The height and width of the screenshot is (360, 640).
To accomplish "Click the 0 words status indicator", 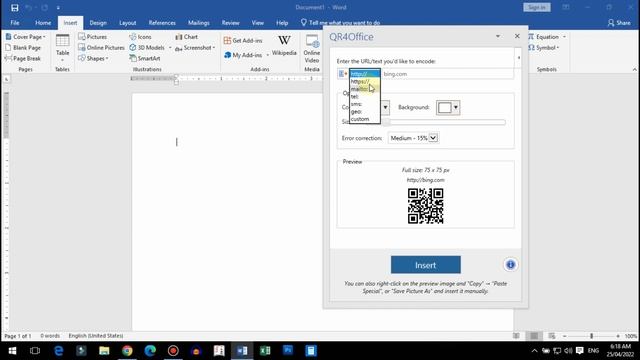I will tap(50, 336).
